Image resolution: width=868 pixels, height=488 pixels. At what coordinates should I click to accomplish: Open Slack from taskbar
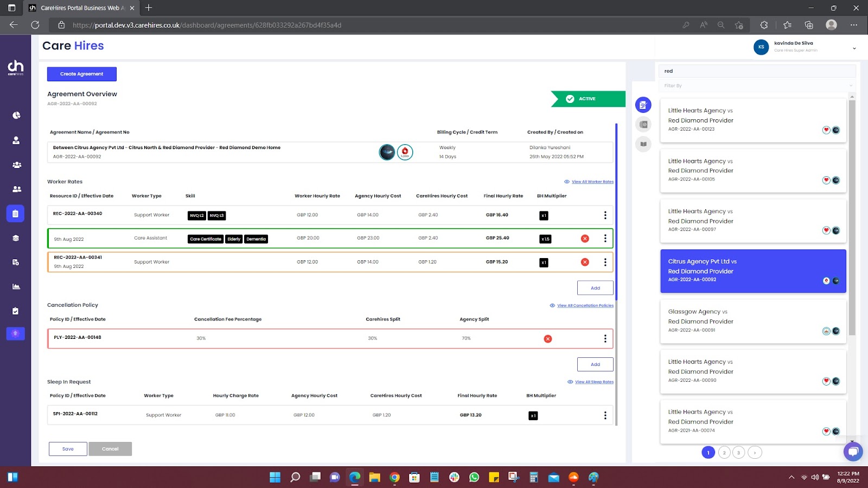coord(454,477)
